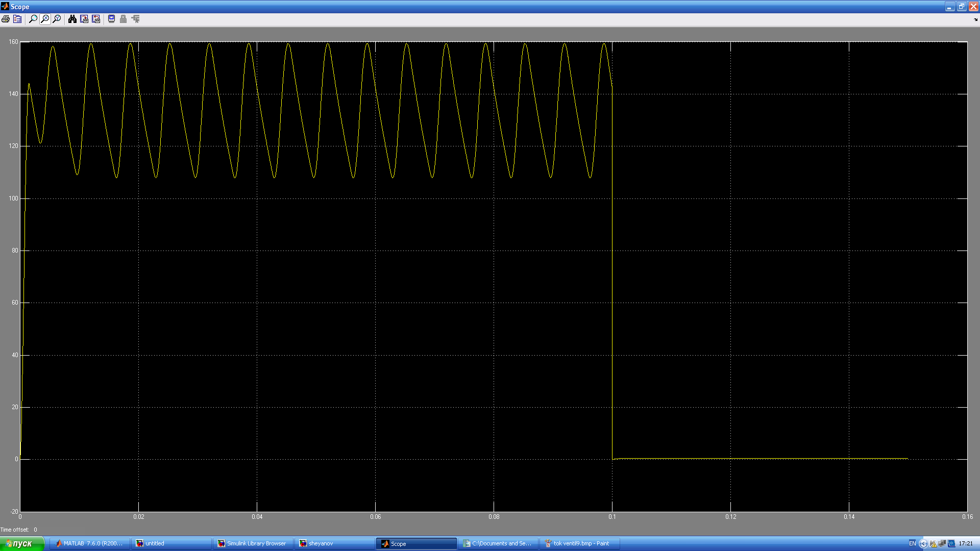The height and width of the screenshot is (551, 980).
Task: Click the 100 y-axis tick label
Action: tap(13, 198)
